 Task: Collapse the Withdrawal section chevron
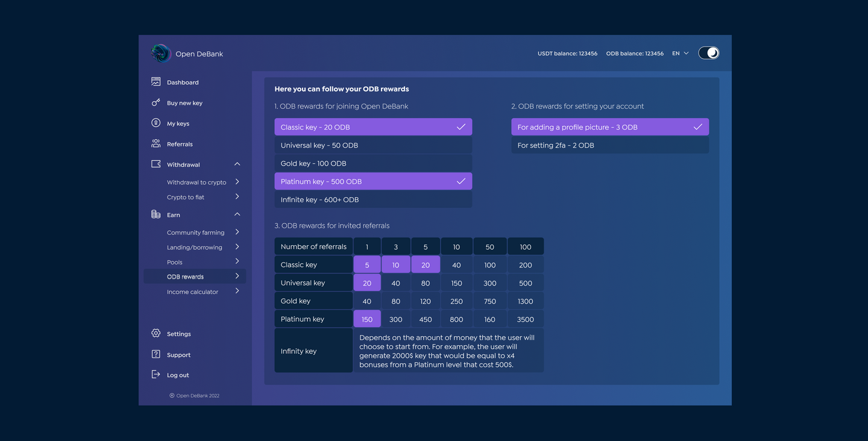[237, 164]
